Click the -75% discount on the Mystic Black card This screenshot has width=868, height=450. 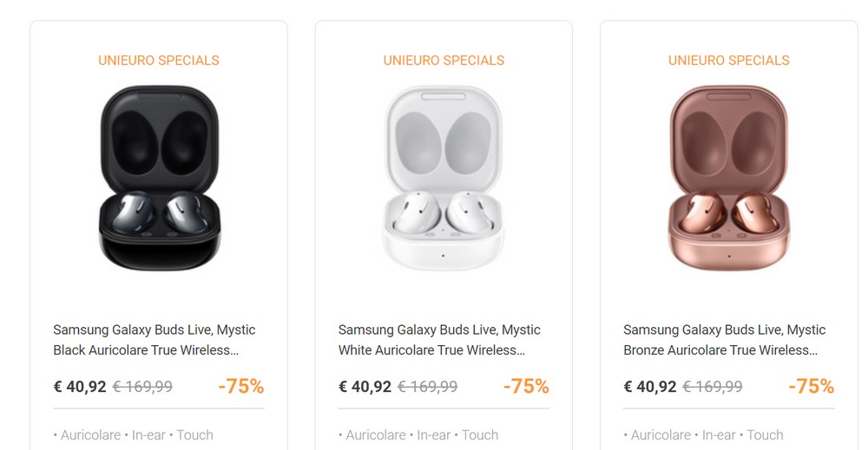(x=240, y=387)
